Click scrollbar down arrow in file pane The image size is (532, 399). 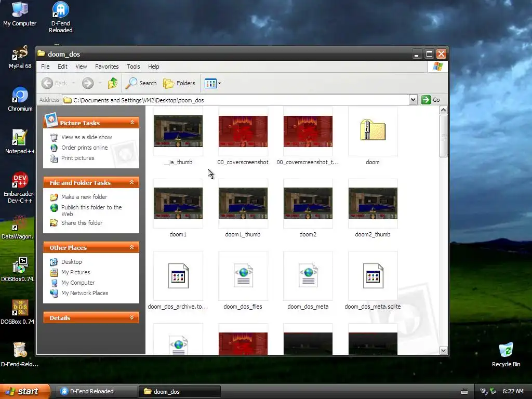[443, 351]
